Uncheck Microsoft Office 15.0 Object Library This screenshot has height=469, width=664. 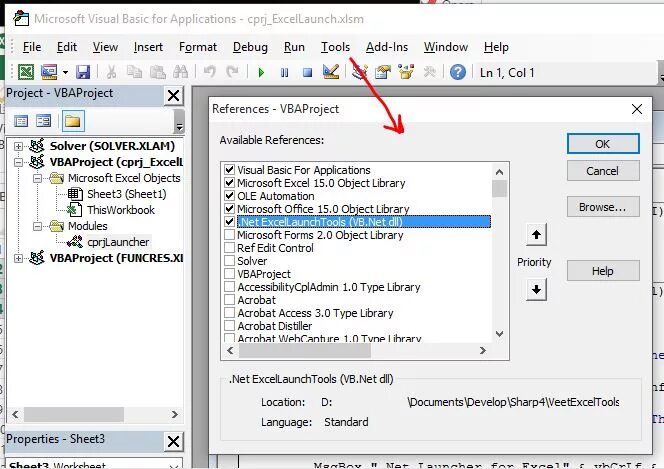230,209
